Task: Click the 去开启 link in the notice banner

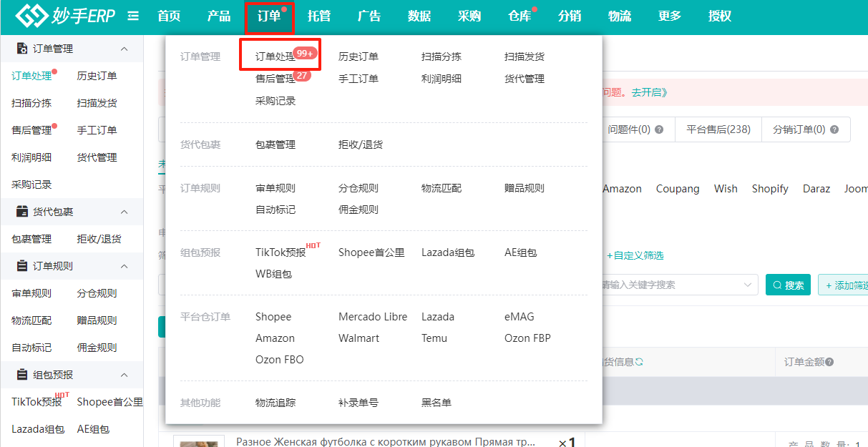Action: click(649, 92)
